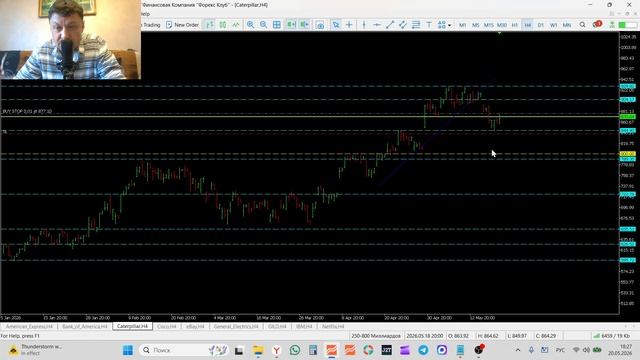Zoom in on the chart
This screenshot has height=360, width=640.
tap(250, 25)
